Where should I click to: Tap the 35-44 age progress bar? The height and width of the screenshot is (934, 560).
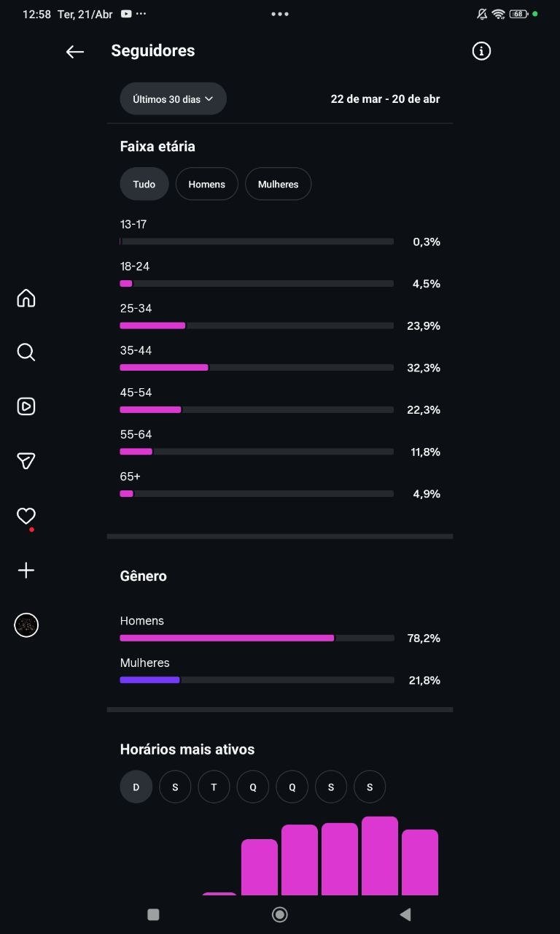[257, 368]
